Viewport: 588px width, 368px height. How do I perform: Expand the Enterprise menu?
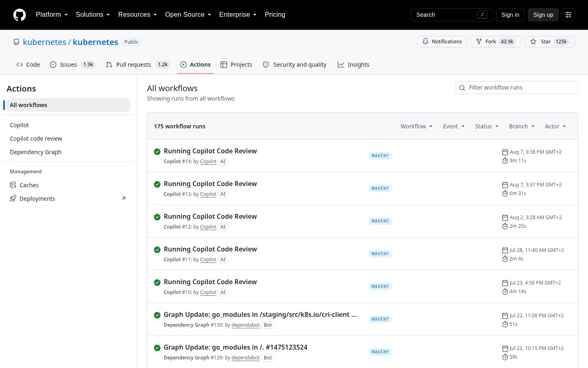tap(238, 15)
